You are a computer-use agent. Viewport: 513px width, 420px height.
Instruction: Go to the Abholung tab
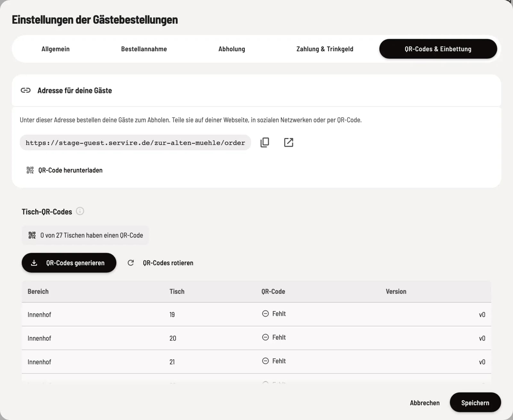232,49
